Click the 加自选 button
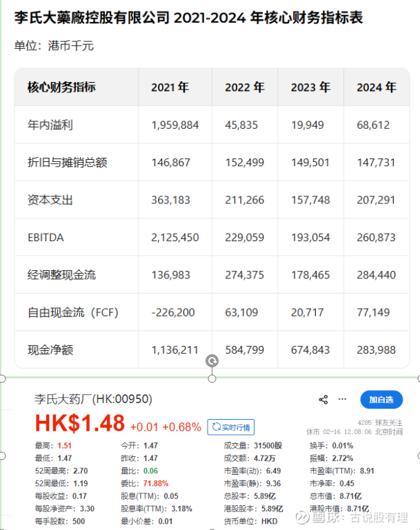This screenshot has width=420, height=530. click(x=381, y=400)
